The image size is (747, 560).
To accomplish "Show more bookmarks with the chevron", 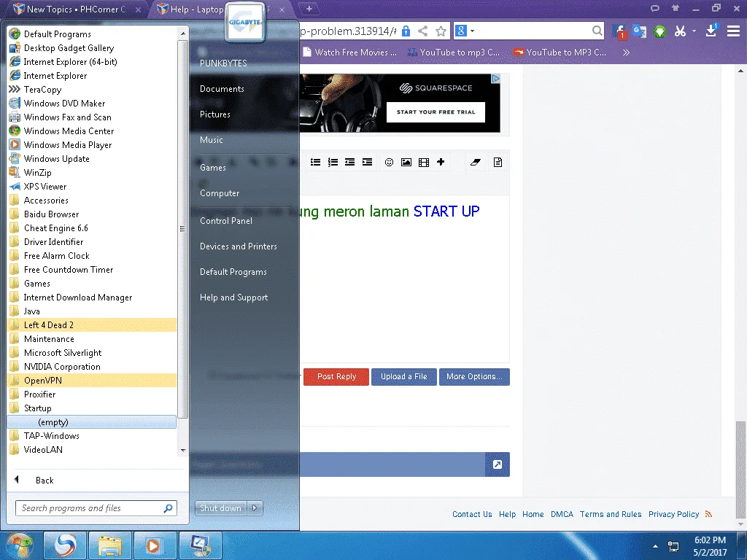I will coord(626,52).
